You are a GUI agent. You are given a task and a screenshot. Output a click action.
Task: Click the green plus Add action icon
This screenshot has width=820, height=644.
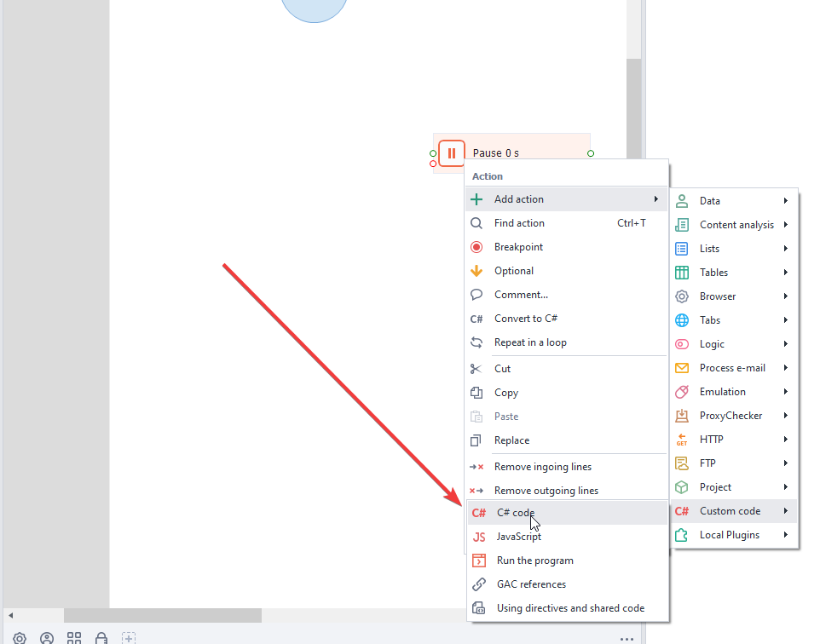pyautogui.click(x=476, y=199)
